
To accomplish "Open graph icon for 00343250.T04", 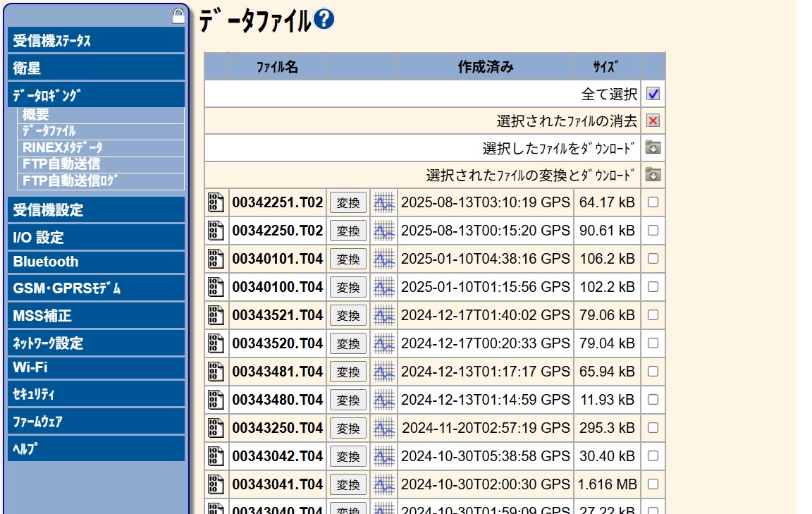I will click(x=383, y=428).
